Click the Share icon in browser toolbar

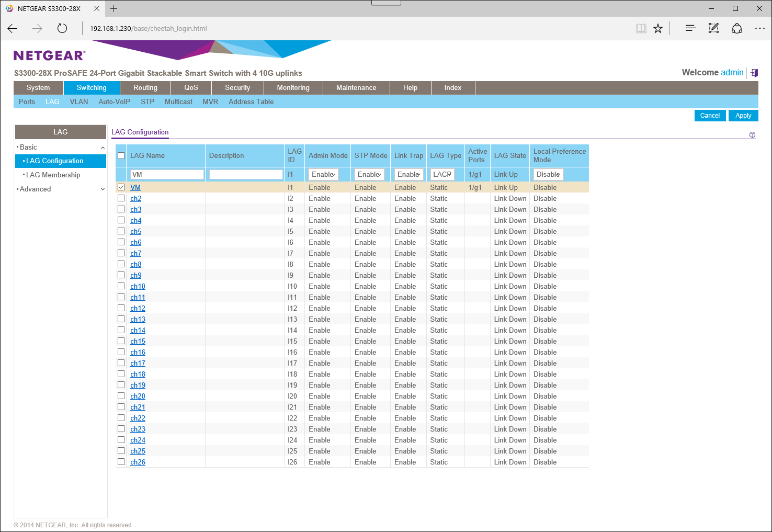pyautogui.click(x=737, y=28)
